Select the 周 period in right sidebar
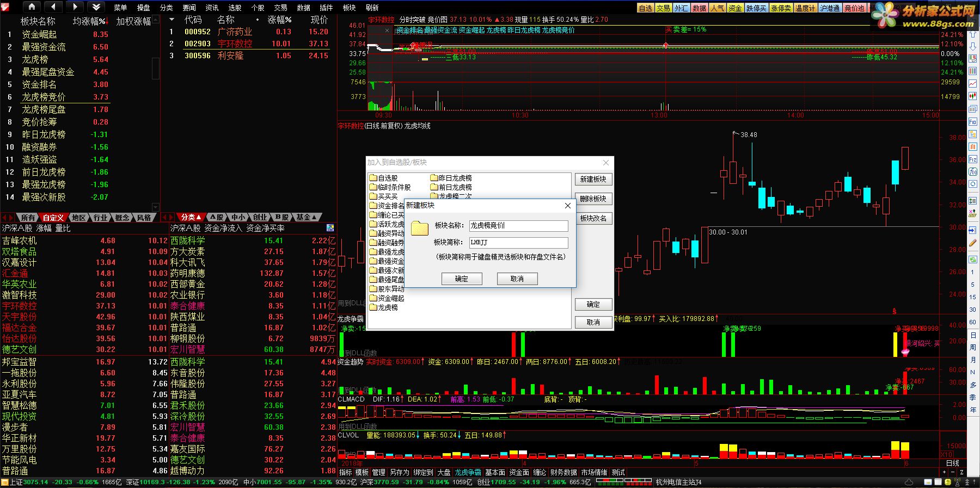 [x=973, y=347]
